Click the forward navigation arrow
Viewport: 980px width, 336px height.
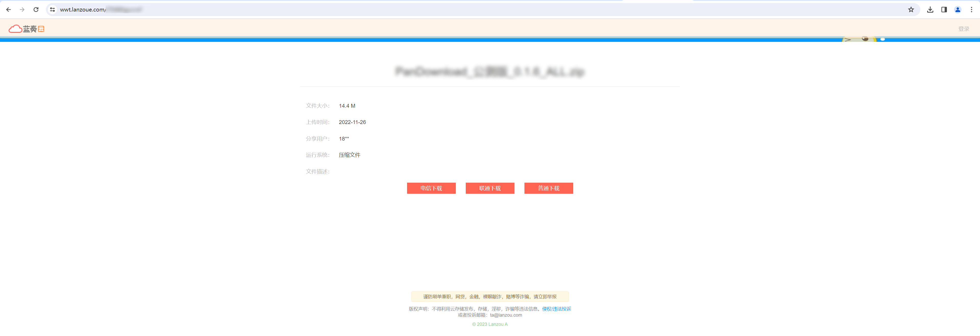22,9
